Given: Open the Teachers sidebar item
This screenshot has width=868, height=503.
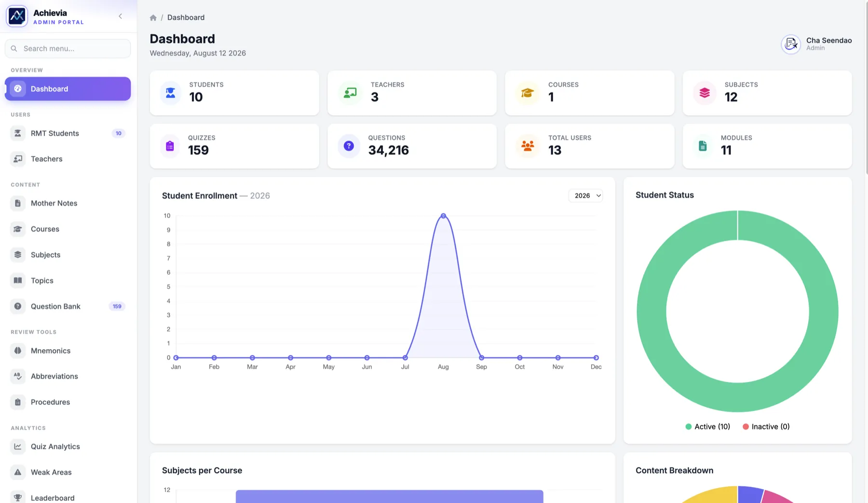Looking at the screenshot, I should pyautogui.click(x=68, y=159).
